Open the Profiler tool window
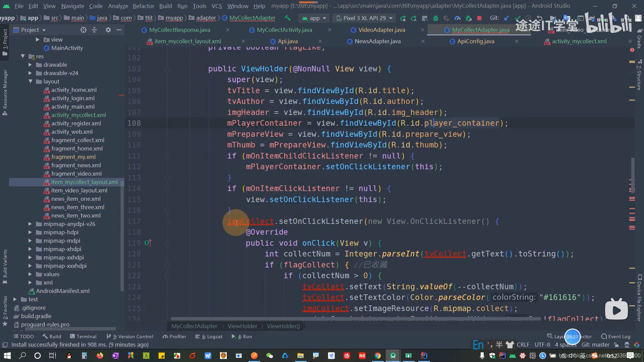Screen dimensions: 644x362 [x=174, y=337]
